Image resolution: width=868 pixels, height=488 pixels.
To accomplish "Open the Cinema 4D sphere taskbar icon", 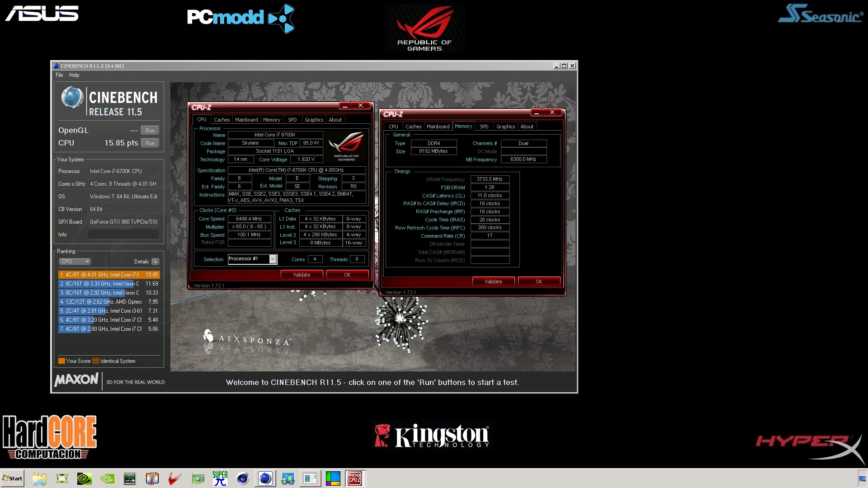I will 243,479.
